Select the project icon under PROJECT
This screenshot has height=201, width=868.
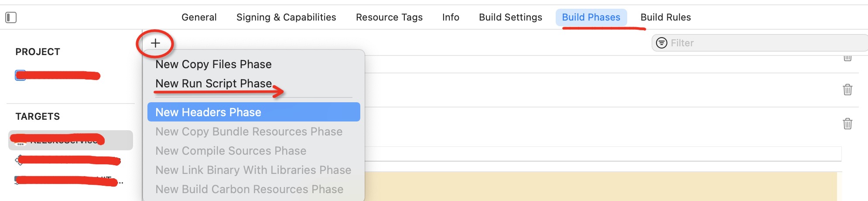tap(20, 76)
